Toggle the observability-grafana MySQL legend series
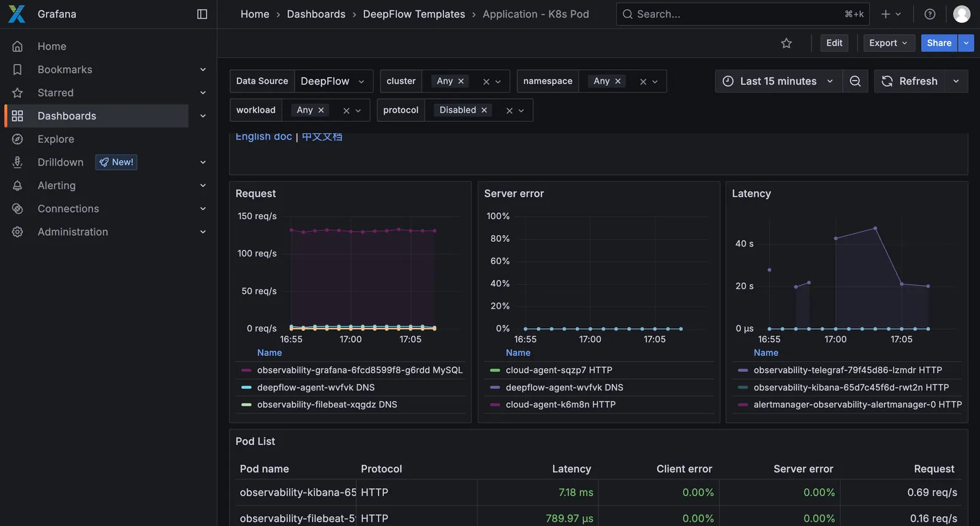The width and height of the screenshot is (980, 526). click(360, 370)
